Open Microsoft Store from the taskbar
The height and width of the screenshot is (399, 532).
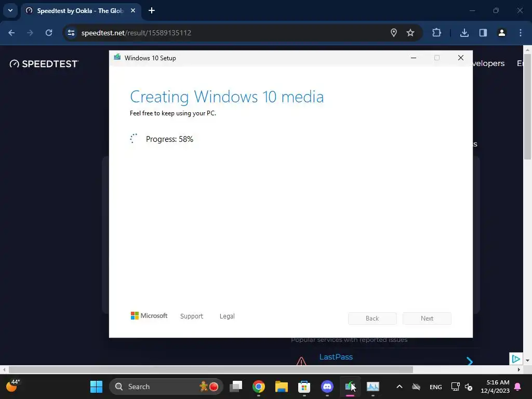[304, 387]
